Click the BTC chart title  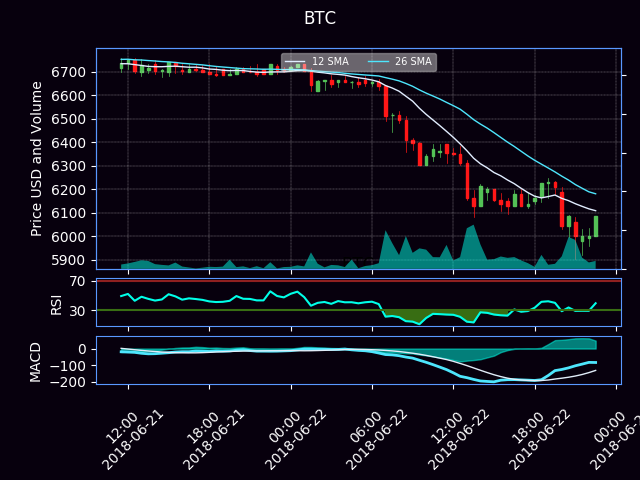pos(320,19)
